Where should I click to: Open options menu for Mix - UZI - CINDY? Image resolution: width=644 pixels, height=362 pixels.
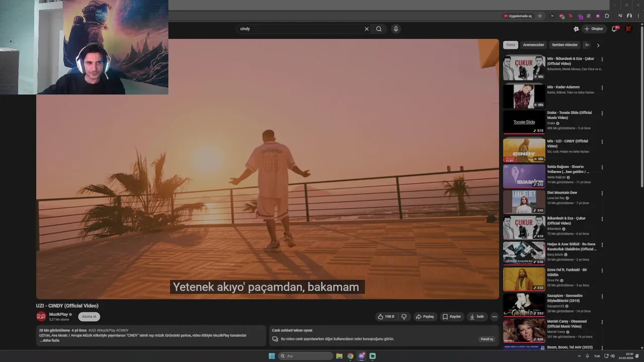pos(602,142)
